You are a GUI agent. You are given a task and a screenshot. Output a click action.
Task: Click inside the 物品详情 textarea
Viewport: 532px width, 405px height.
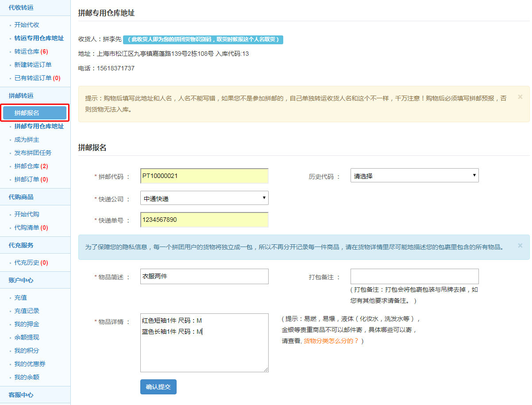point(204,350)
